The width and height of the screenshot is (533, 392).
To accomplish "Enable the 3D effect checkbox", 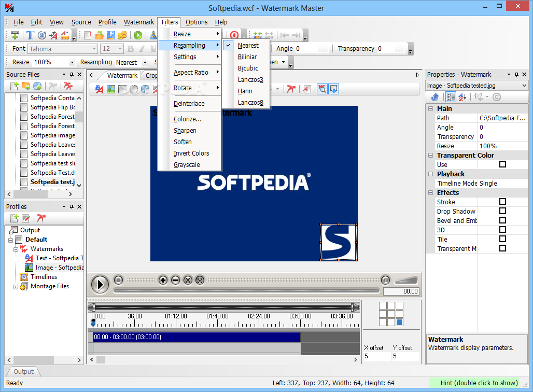I will tap(502, 230).
